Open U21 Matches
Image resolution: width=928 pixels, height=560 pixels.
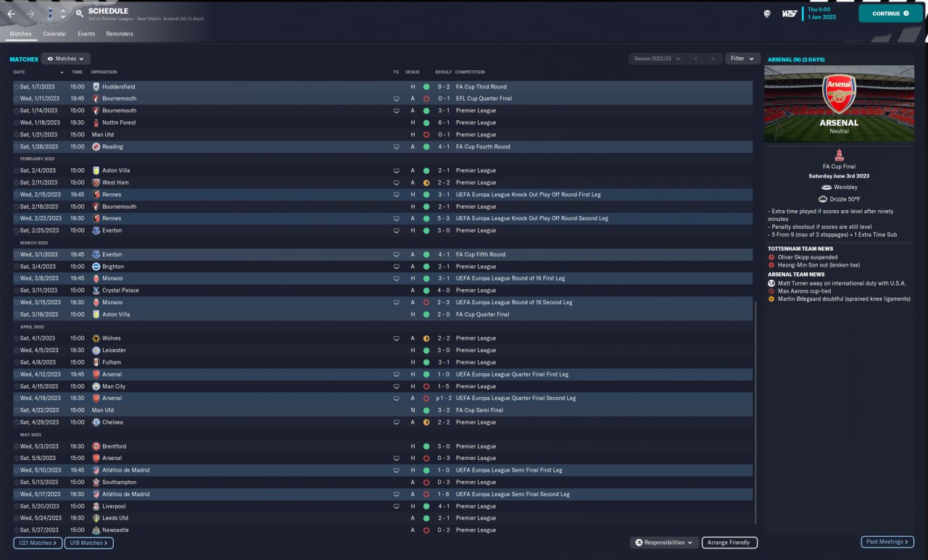click(x=37, y=543)
